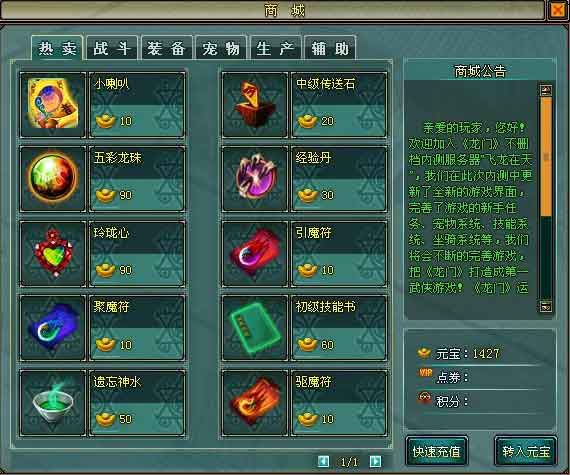This screenshot has height=475, width=570.
Task: Click the 驱魔符 fire talisman icon
Action: [x=255, y=402]
